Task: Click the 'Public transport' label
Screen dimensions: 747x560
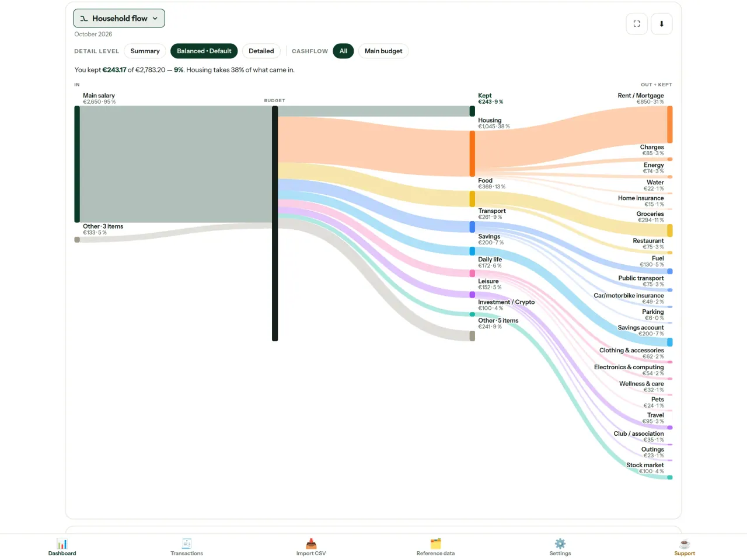Action: 641,278
